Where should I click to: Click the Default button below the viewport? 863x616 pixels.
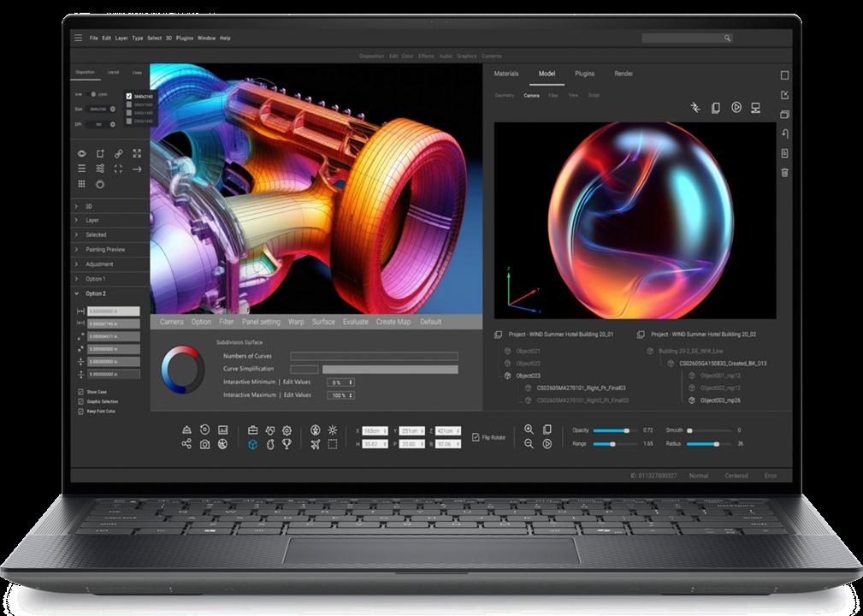coord(430,322)
